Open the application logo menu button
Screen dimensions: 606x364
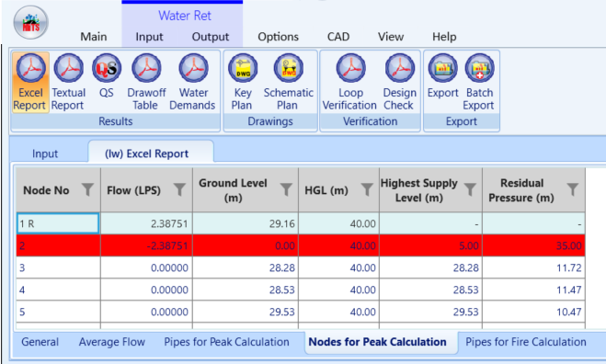(x=31, y=22)
